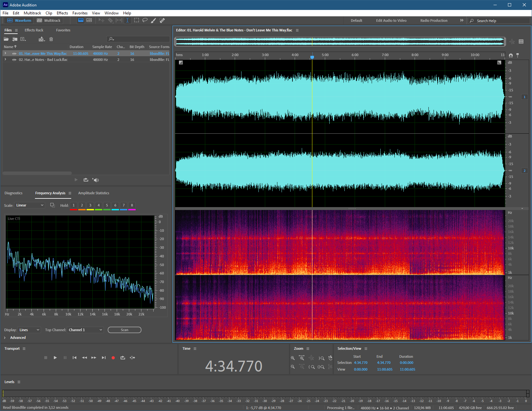
Task: Move playhead to next marker
Action: coord(104,357)
